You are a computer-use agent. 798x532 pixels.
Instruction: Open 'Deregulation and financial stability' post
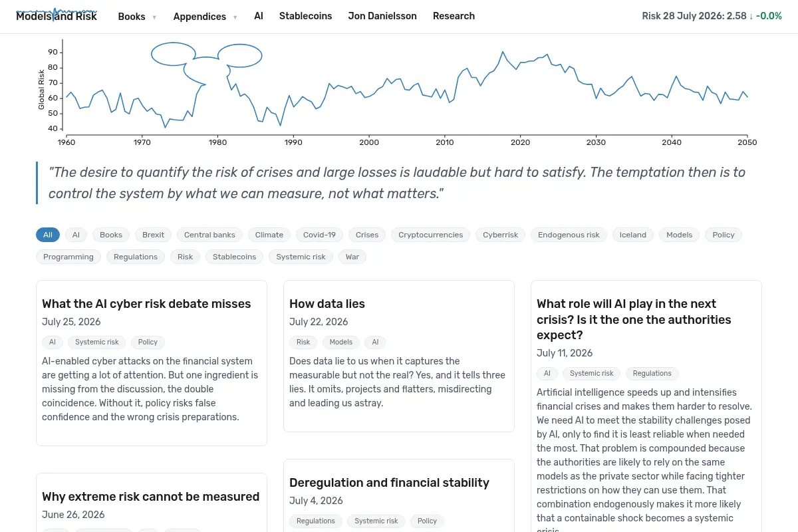tap(389, 483)
